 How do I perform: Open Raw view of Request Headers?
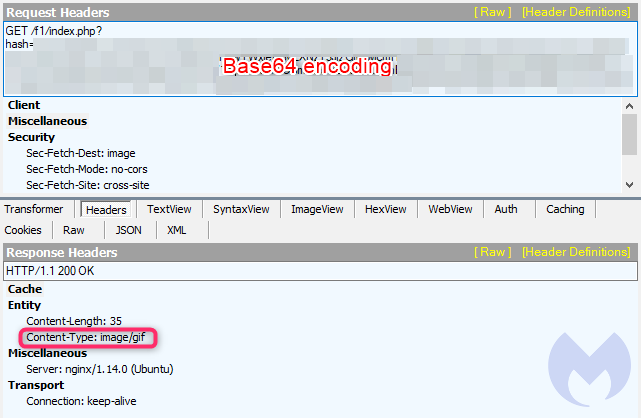click(x=492, y=12)
